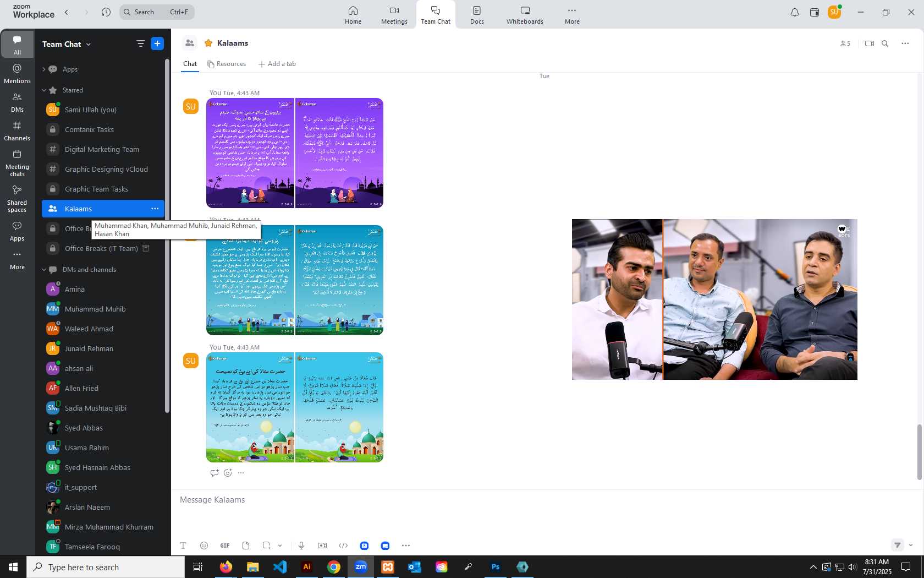Reply to the last message thread
The width and height of the screenshot is (924, 578).
coord(215,473)
